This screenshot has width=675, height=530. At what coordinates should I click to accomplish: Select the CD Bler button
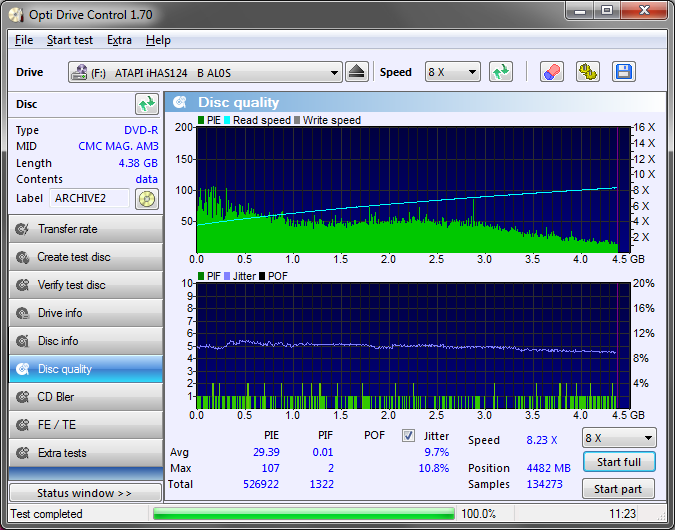pos(86,397)
